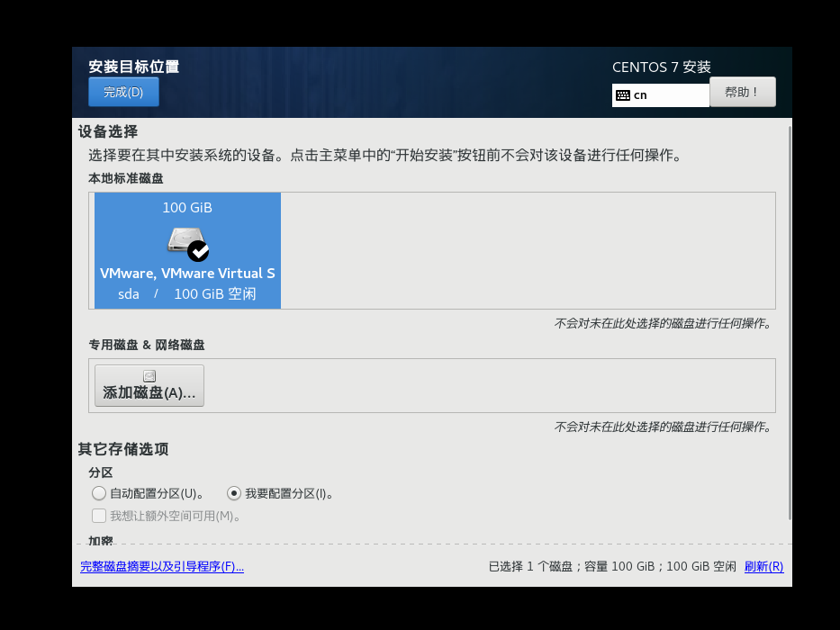Click the hard drive icon in the sda tile
The height and width of the screenshot is (630, 840).
[x=185, y=239]
